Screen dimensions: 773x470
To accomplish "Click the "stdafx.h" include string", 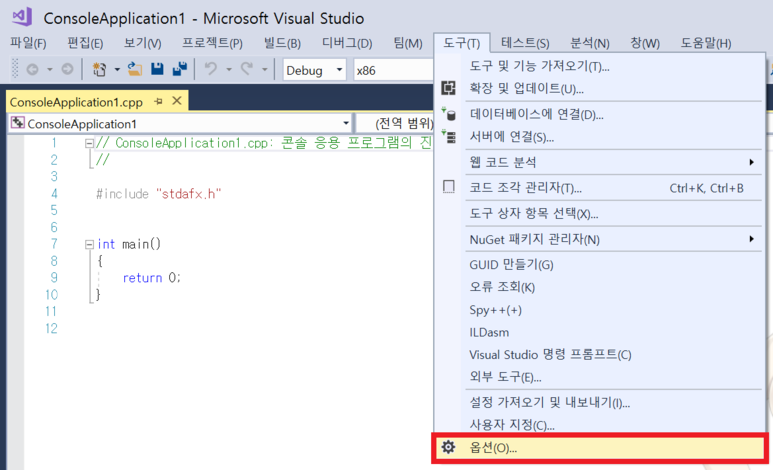I will click(x=189, y=194).
